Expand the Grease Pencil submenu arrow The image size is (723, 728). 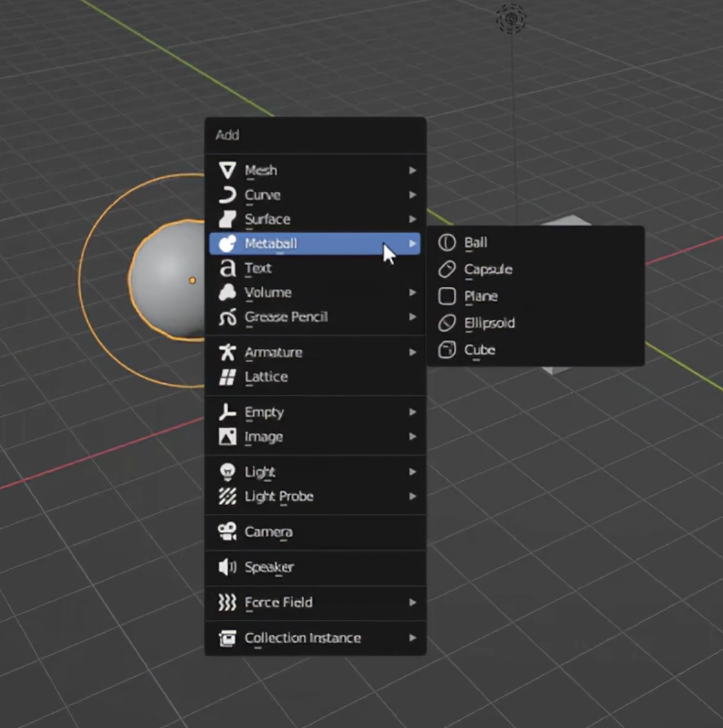tap(413, 317)
